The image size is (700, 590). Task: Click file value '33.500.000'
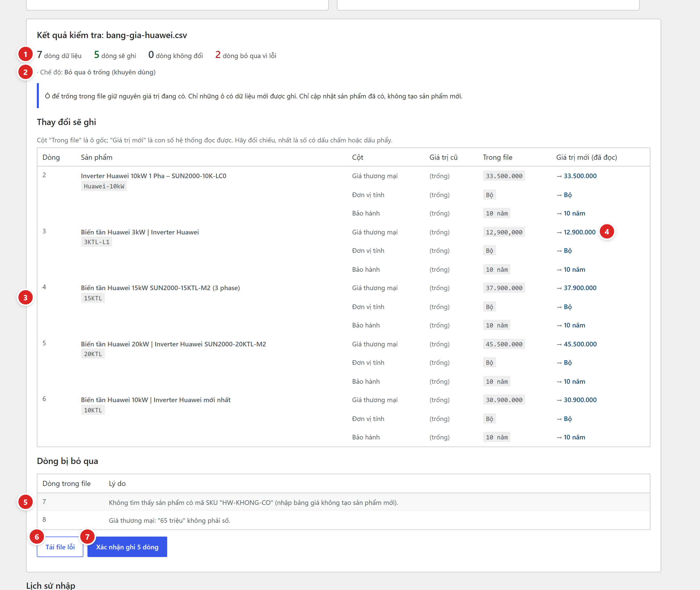pyautogui.click(x=504, y=176)
